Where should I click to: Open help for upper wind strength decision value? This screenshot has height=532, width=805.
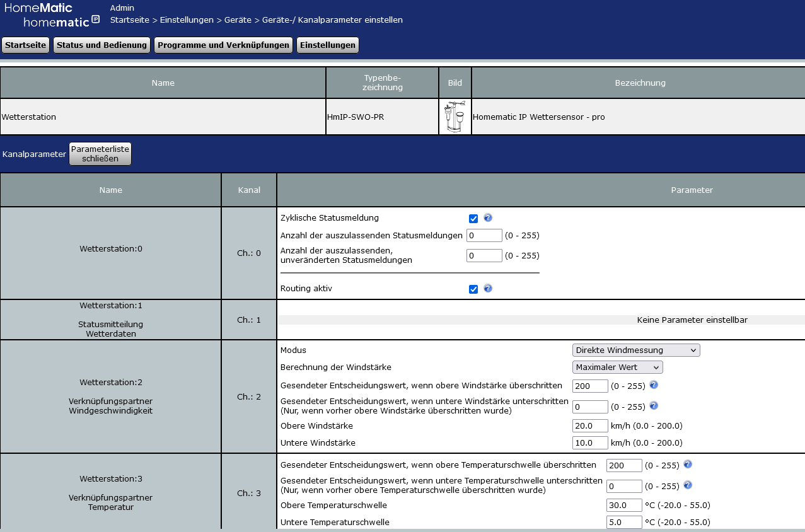[x=654, y=385]
